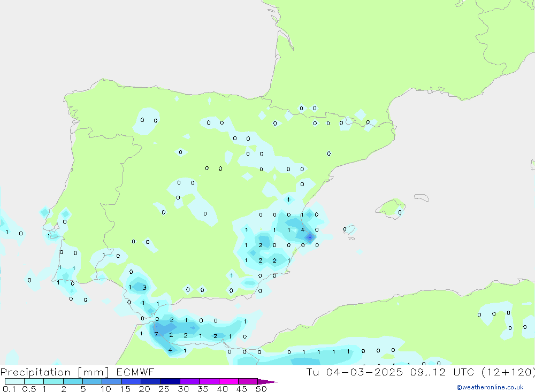This screenshot has height=392, width=535.
Task: Click the 'Precipitation [mm] ECMWF' title text
Action: point(78,372)
